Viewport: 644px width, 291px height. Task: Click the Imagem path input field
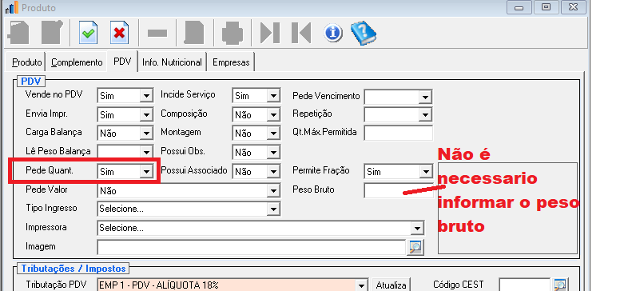coord(252,247)
